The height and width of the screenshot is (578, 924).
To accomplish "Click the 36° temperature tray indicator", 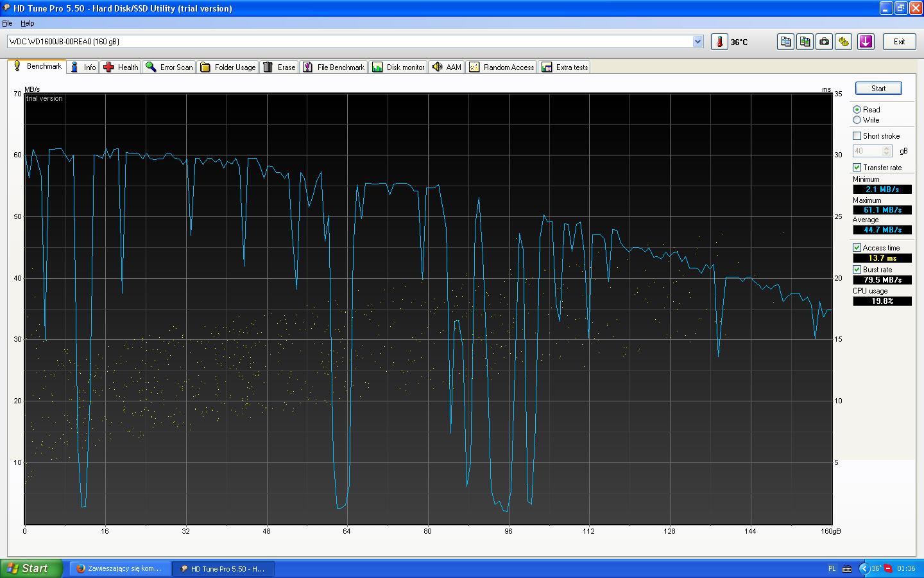I will pos(876,568).
